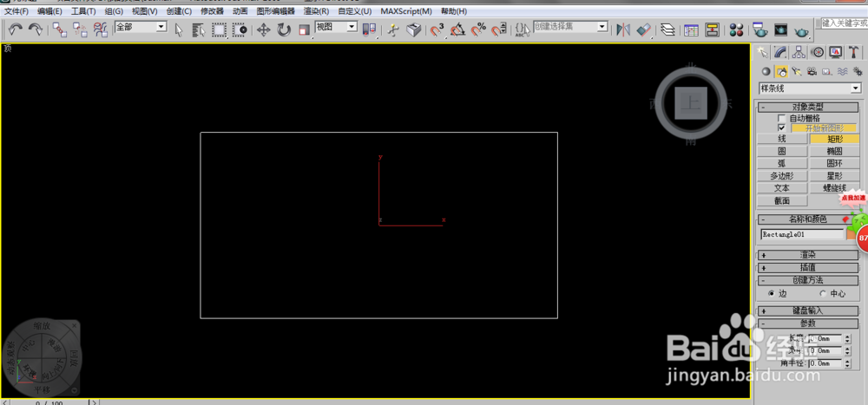This screenshot has width=868, height=405.
Task: Click the Undo arrow icon
Action: (x=15, y=29)
